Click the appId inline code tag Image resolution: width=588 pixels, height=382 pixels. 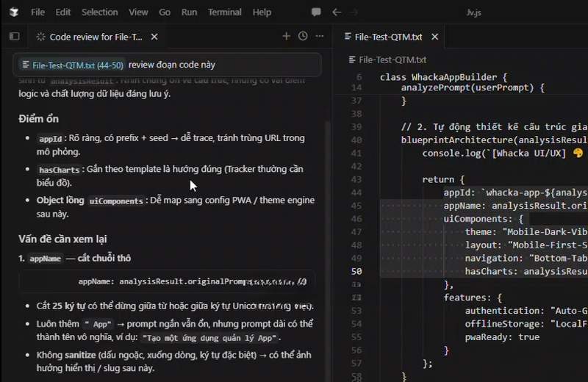(x=51, y=139)
